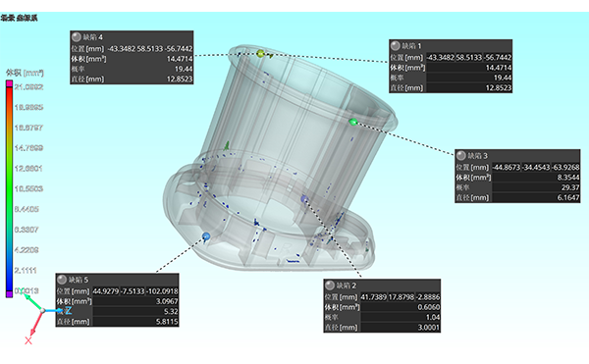Select the blue defect sphere on the base flange
Viewport: 589px width, 364px height.
tap(206, 236)
